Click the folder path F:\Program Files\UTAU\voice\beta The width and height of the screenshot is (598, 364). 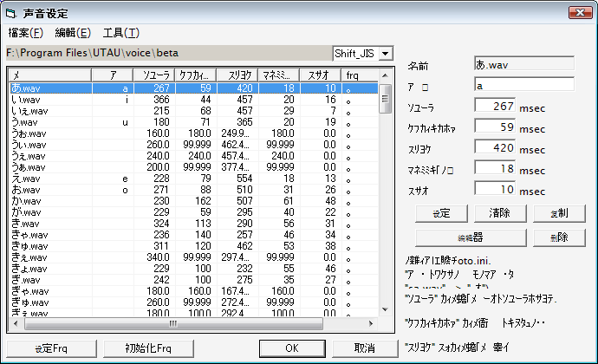point(92,53)
